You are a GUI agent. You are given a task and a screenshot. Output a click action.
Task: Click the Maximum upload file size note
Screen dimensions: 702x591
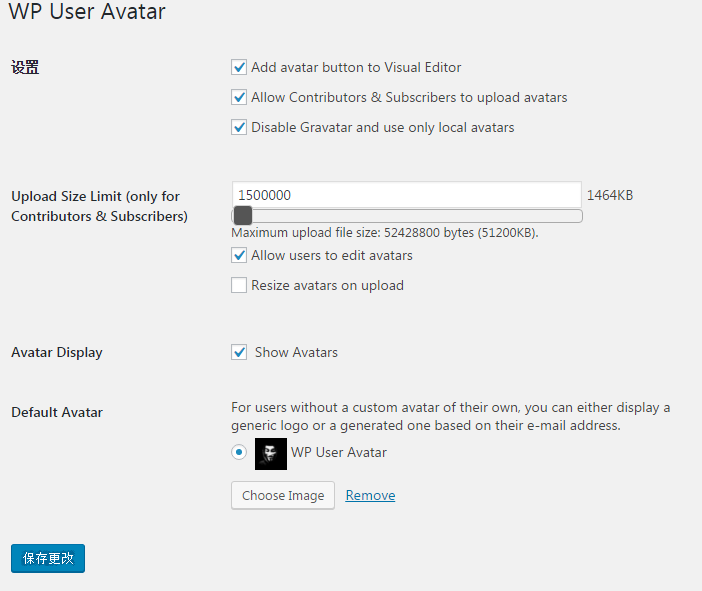385,233
